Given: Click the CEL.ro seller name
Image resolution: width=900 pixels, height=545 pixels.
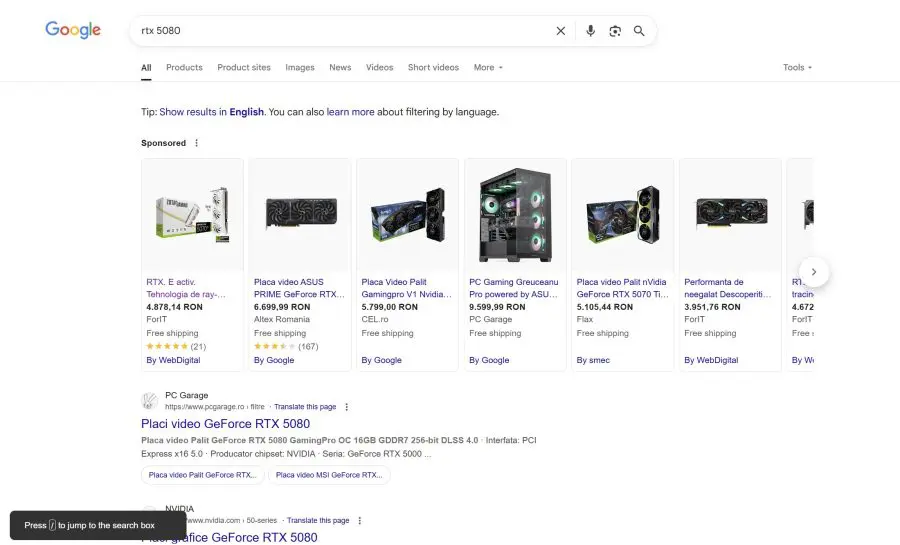Looking at the screenshot, I should pos(375,320).
